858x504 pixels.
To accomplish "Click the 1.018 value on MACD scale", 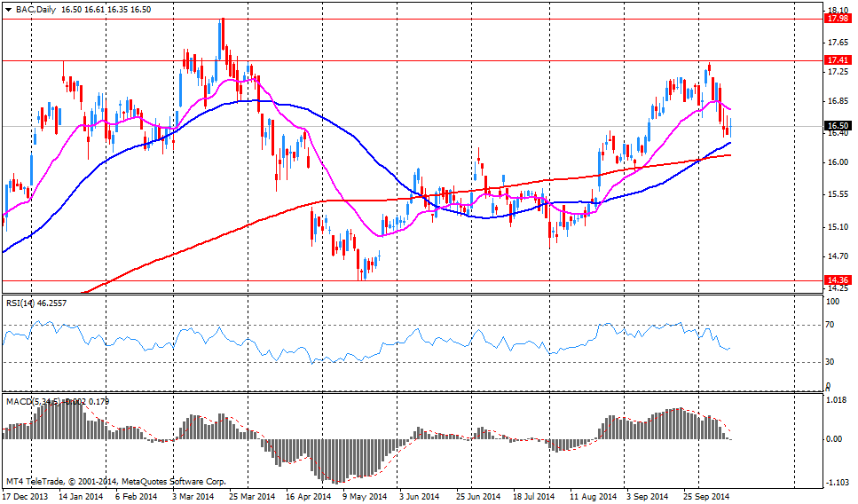I will (837, 399).
